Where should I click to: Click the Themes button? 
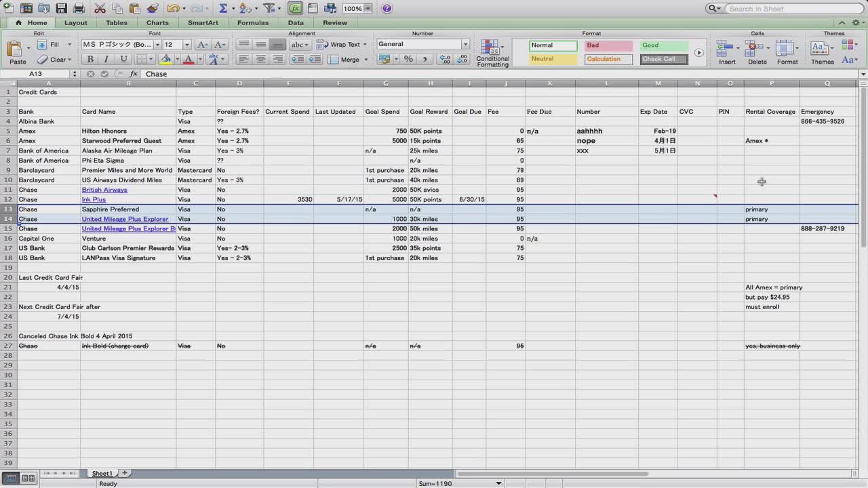822,52
